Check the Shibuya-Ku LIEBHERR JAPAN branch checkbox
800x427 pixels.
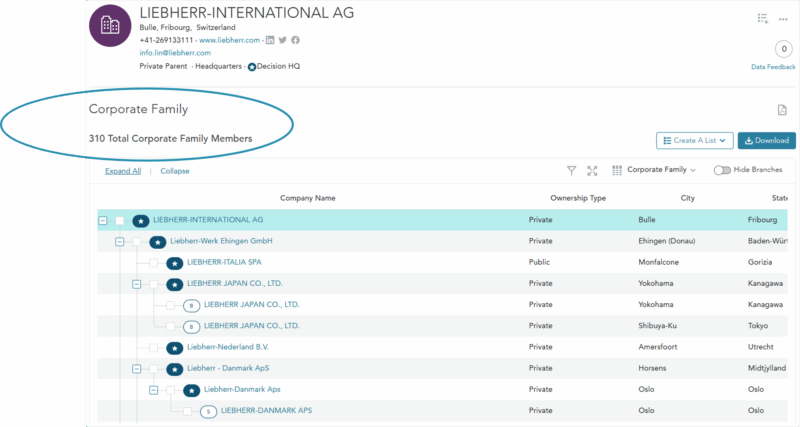click(x=170, y=326)
